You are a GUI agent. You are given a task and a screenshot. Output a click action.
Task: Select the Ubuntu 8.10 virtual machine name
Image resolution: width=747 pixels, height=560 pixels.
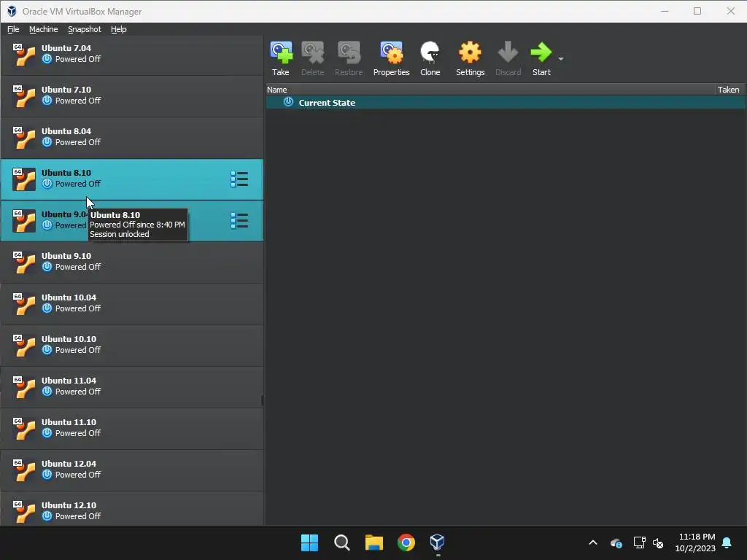66,173
